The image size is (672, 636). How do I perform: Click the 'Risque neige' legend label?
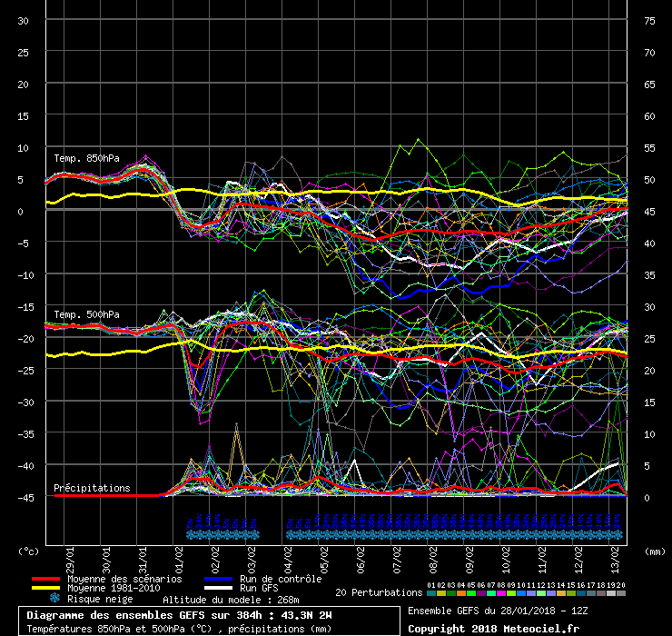point(100,599)
